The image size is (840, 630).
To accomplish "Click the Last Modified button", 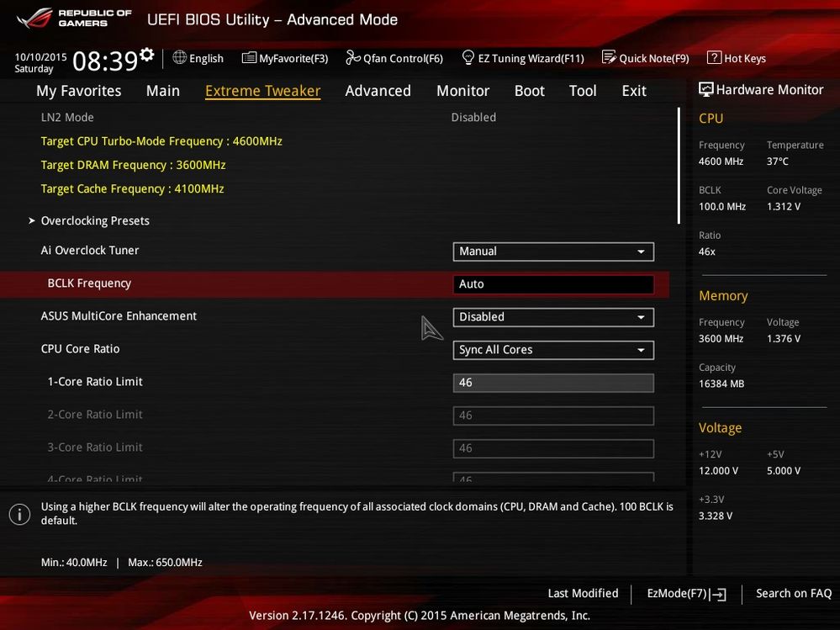I will pyautogui.click(x=583, y=593).
